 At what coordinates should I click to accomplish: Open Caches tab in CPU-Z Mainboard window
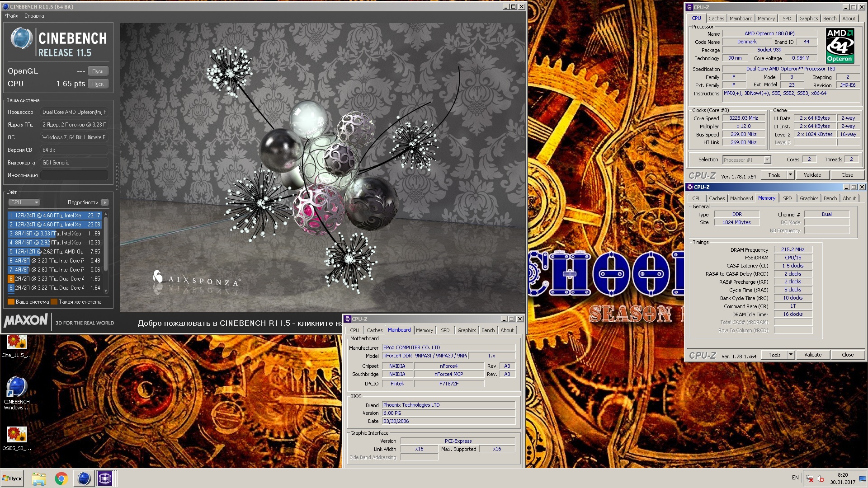click(x=374, y=330)
